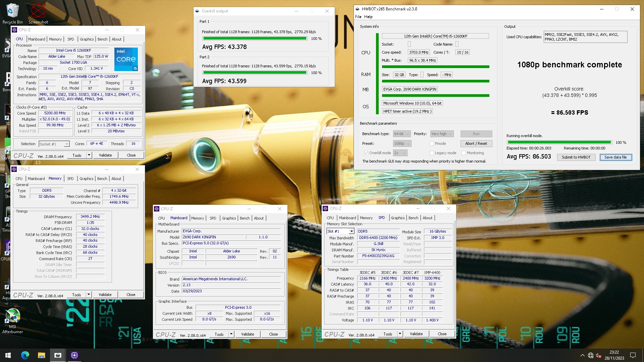Open the Screenshot desktop shortcut

38,13
